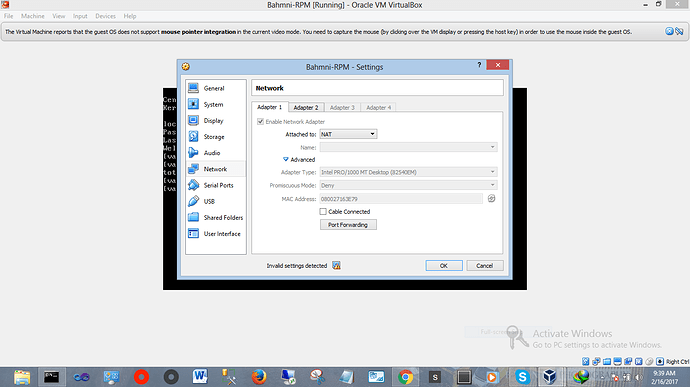Open the View menu
Screen dimensions: 690x387
pyautogui.click(x=59, y=16)
